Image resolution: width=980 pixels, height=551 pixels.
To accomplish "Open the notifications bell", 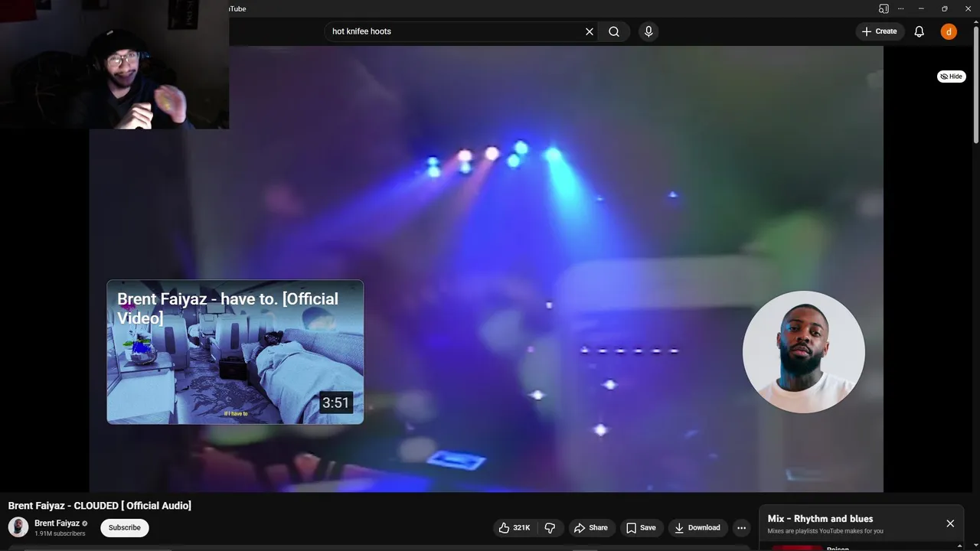I will click(x=919, y=31).
